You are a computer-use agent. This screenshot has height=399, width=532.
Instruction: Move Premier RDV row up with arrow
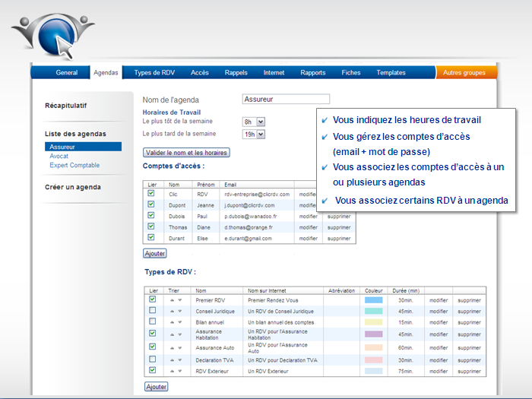point(172,300)
